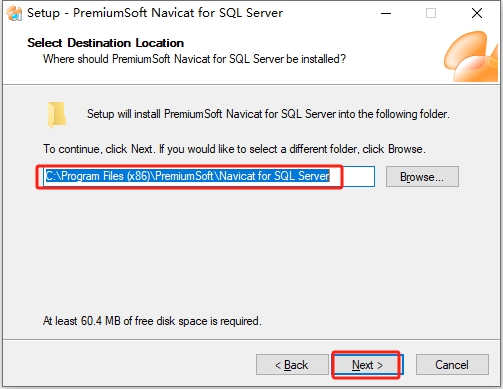Click the 'To continue, click Next' instruction
The height and width of the screenshot is (389, 503).
(234, 149)
